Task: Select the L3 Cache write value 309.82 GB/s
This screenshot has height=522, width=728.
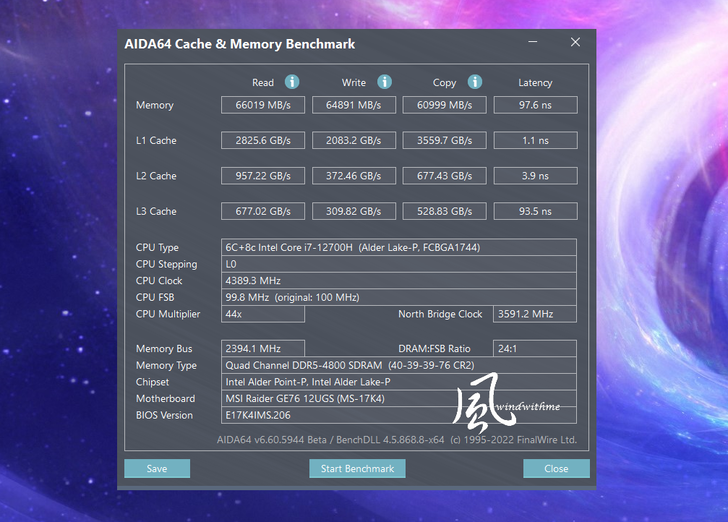Action: click(x=354, y=211)
